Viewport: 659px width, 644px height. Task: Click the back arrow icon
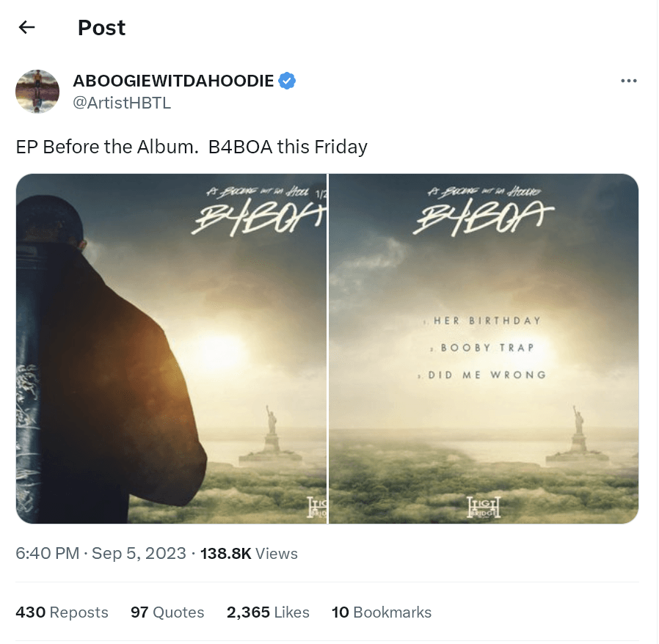click(x=27, y=27)
